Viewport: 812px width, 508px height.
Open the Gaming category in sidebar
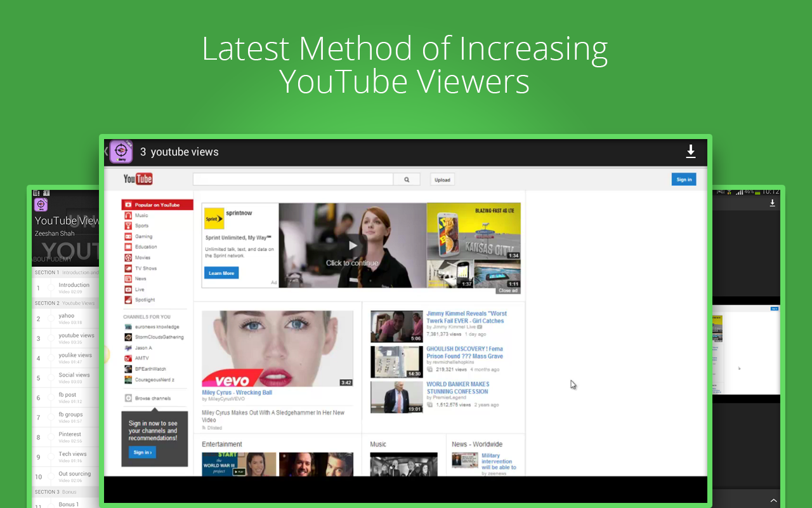tap(143, 236)
